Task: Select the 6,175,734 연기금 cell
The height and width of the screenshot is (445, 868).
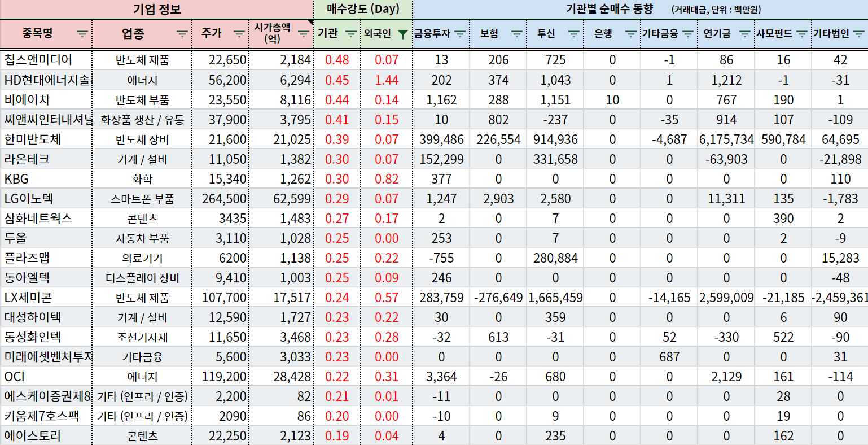Action: pyautogui.click(x=726, y=139)
